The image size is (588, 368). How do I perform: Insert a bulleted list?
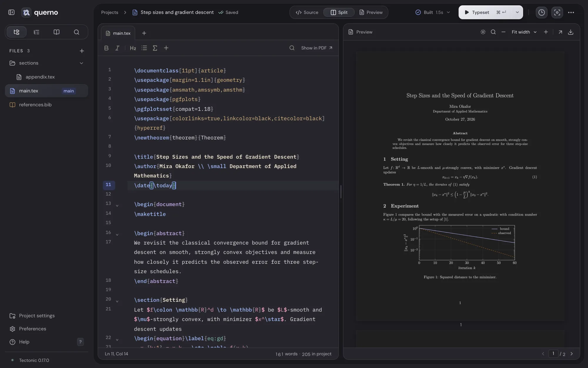pyautogui.click(x=144, y=48)
